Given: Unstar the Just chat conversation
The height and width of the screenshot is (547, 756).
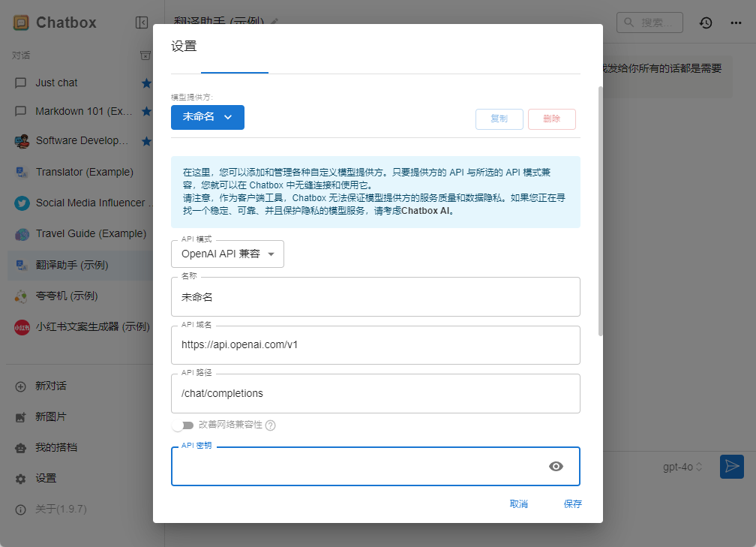Looking at the screenshot, I should coord(146,83).
